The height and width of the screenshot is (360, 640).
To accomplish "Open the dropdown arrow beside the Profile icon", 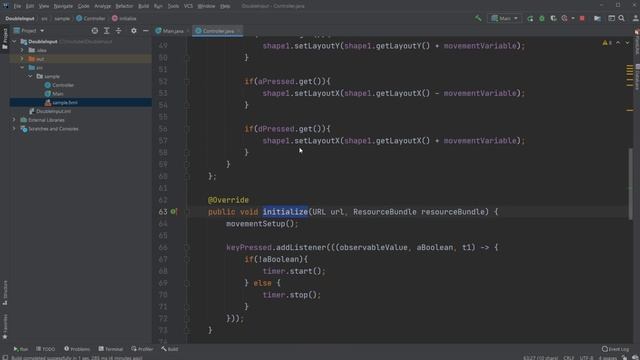I will (573, 18).
